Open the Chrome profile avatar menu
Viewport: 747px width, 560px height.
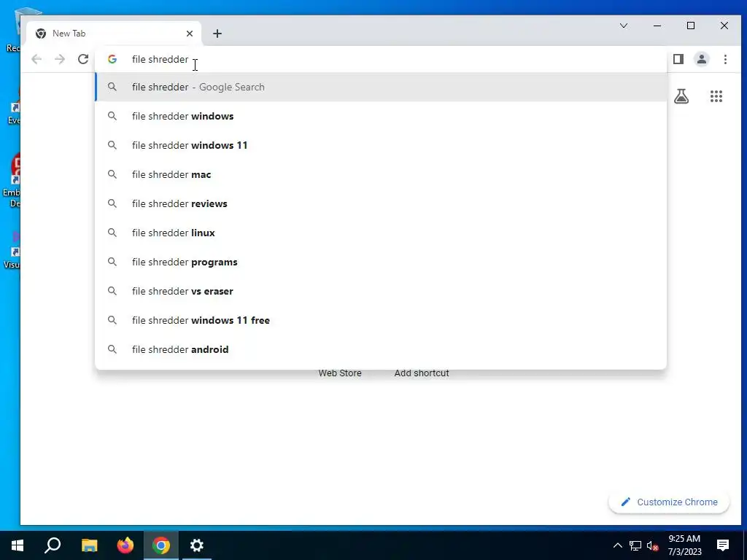tap(702, 59)
